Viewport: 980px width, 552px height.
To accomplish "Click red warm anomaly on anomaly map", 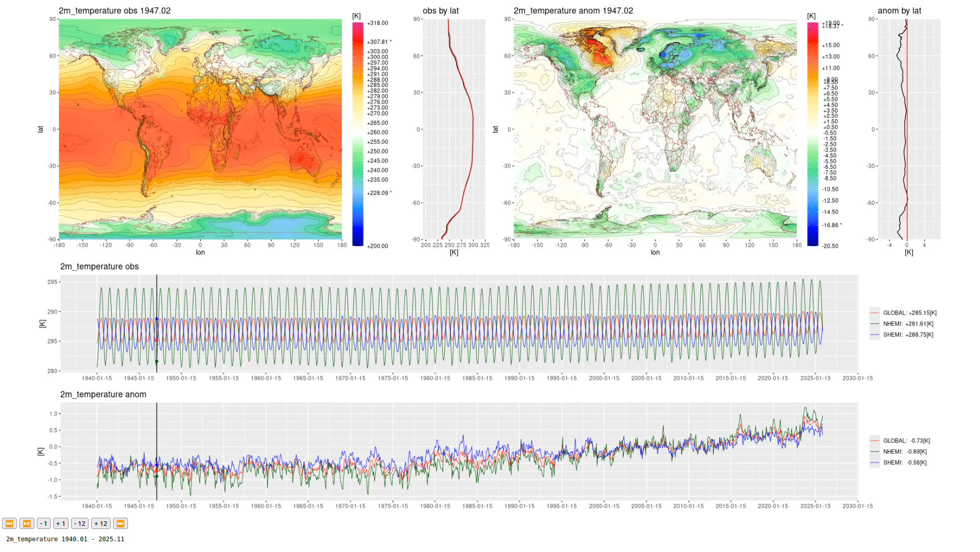I will (x=600, y=50).
